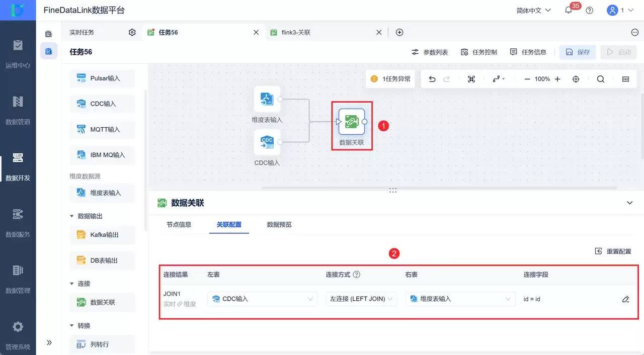
Task: Switch to the 数据预览 tab
Action: coord(279,225)
